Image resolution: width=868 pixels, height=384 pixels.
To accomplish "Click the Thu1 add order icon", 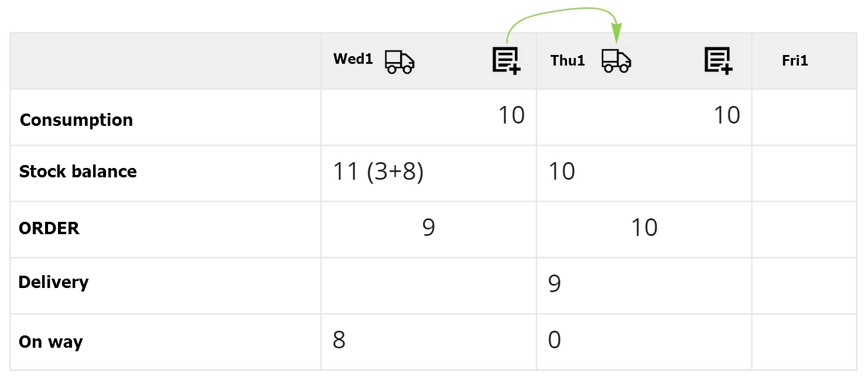I will pyautogui.click(x=719, y=61).
